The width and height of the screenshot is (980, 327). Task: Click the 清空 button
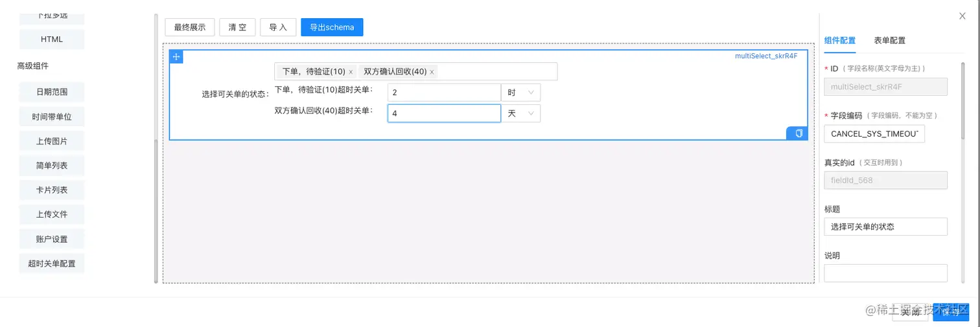[237, 27]
